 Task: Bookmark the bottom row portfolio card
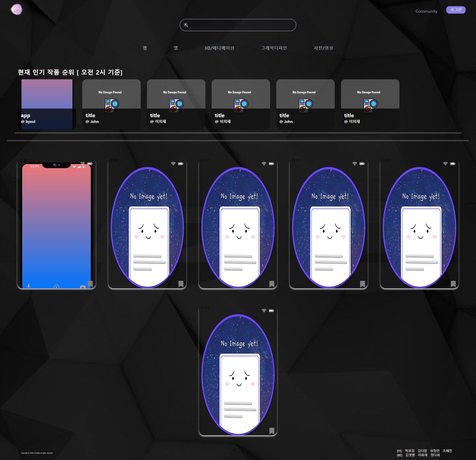point(272,431)
